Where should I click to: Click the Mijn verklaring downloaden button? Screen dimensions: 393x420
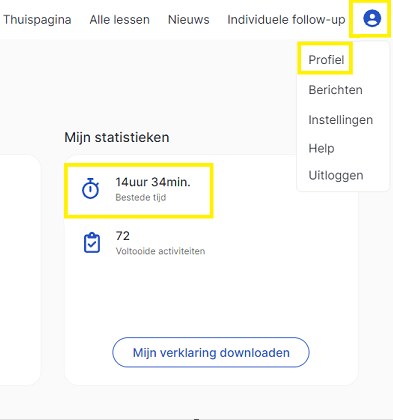point(211,352)
